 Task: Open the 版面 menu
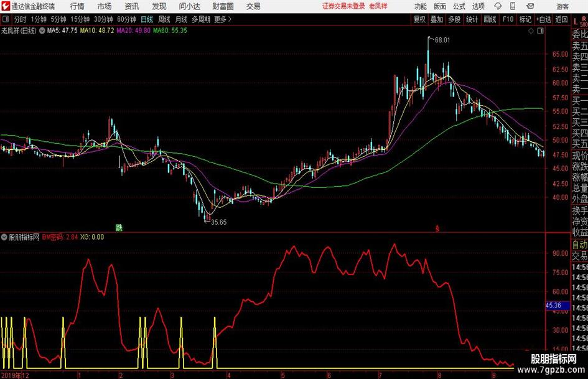coord(440,6)
